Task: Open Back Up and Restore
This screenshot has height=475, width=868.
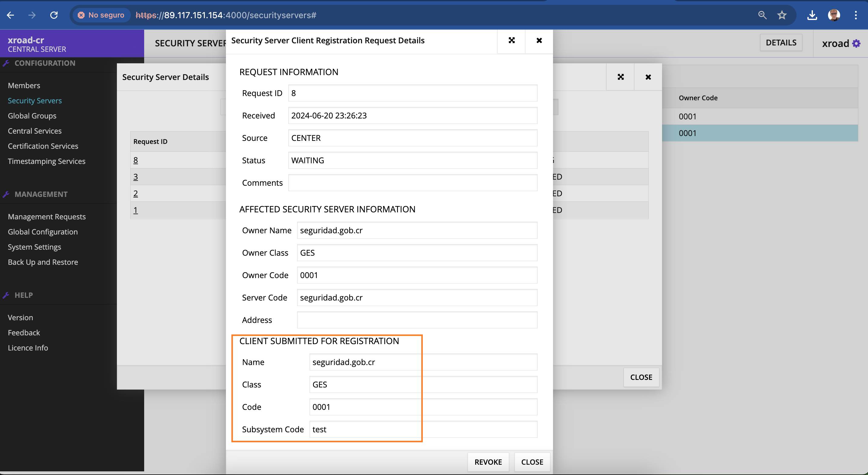Action: pos(43,262)
